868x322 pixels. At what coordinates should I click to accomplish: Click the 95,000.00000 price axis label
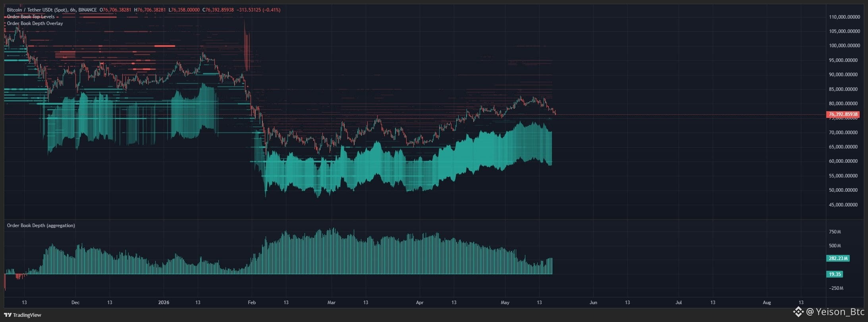(x=843, y=60)
